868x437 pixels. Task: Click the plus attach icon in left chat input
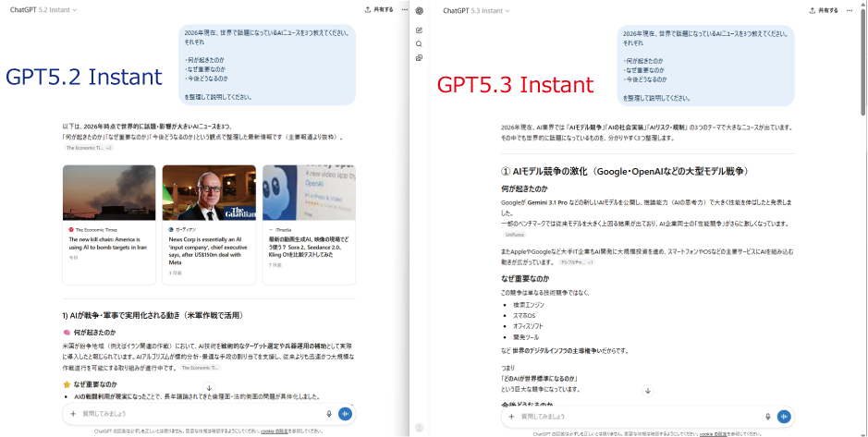pos(73,415)
